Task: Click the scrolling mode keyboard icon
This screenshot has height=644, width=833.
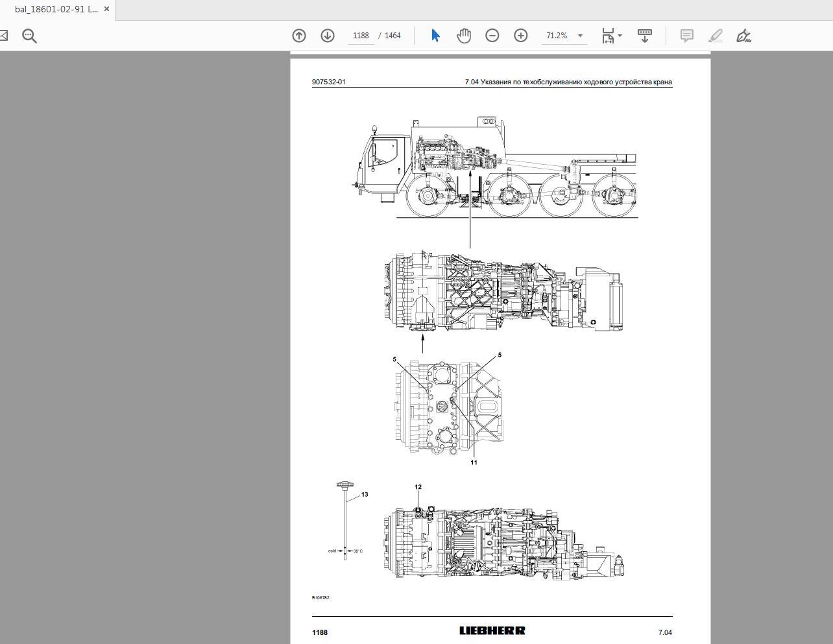Action: 645,36
